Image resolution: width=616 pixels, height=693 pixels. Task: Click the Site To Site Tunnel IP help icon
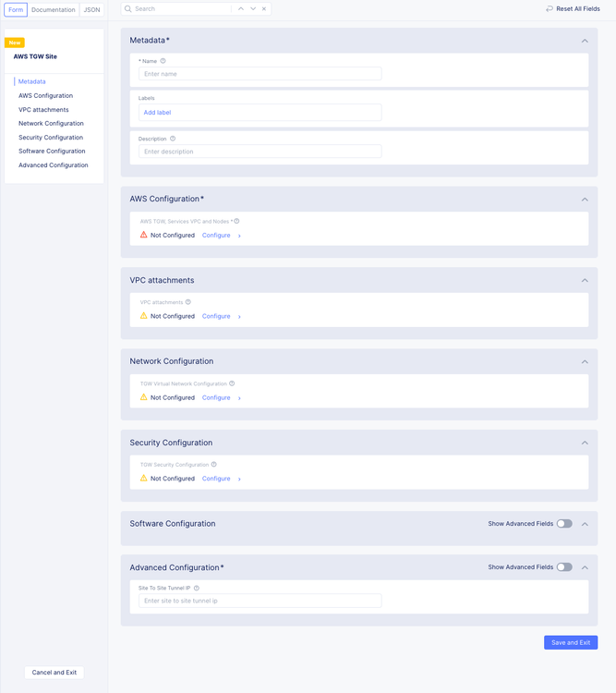click(x=197, y=588)
